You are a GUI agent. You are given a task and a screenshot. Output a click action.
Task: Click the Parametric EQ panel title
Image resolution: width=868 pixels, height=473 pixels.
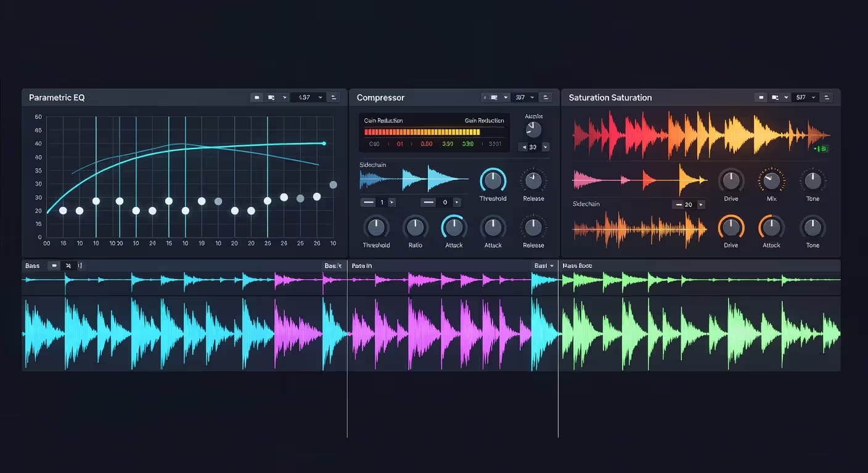coord(57,97)
